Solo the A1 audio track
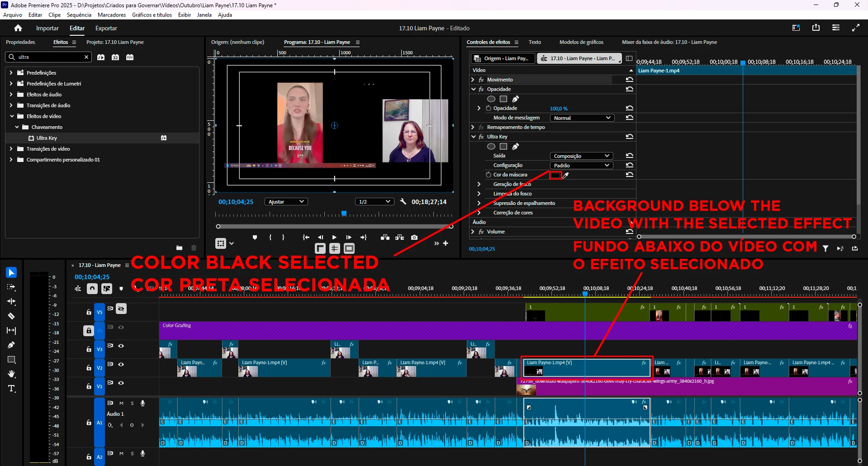868x466 pixels. pyautogui.click(x=132, y=403)
